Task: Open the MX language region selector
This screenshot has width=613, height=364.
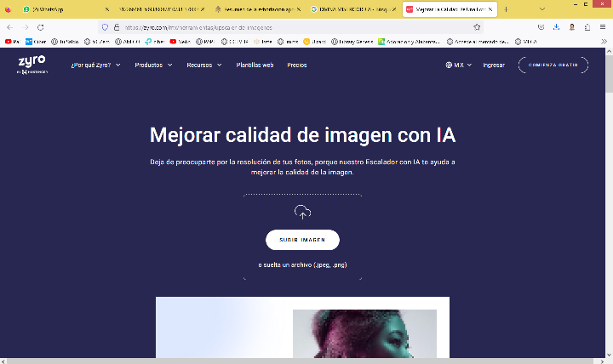Action: pyautogui.click(x=459, y=65)
